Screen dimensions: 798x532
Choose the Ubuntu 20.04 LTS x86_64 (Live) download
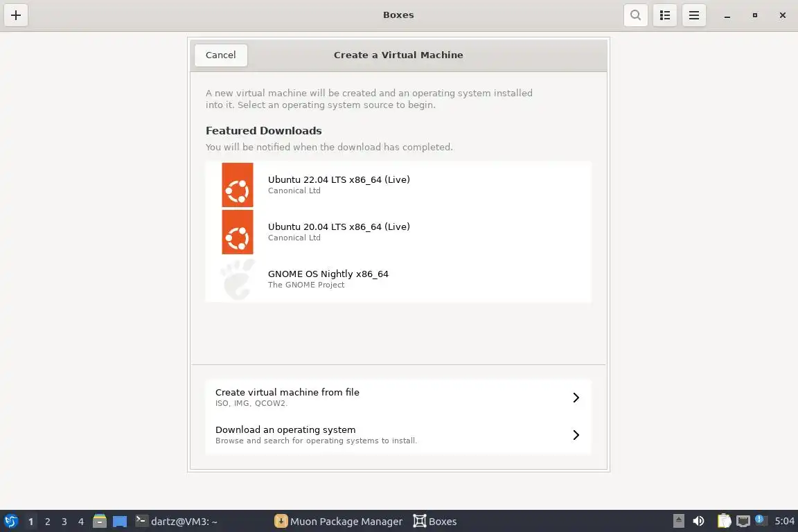398,232
